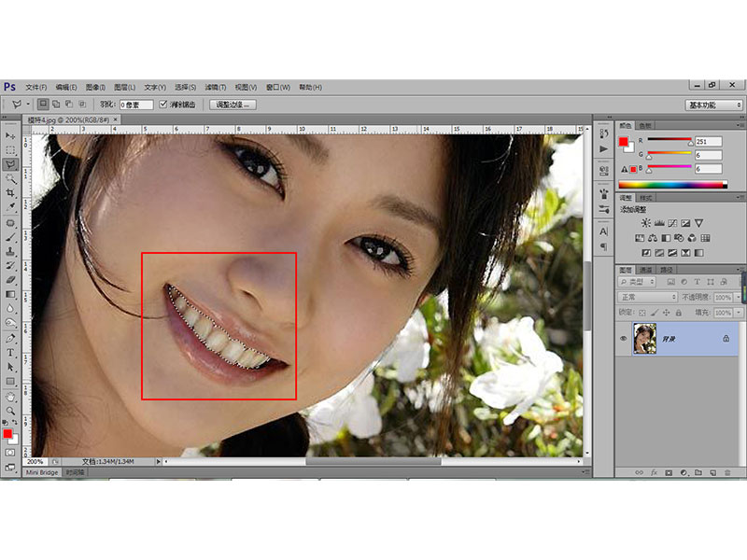The width and height of the screenshot is (747, 560).
Task: Open the History panel icon
Action: click(x=604, y=134)
